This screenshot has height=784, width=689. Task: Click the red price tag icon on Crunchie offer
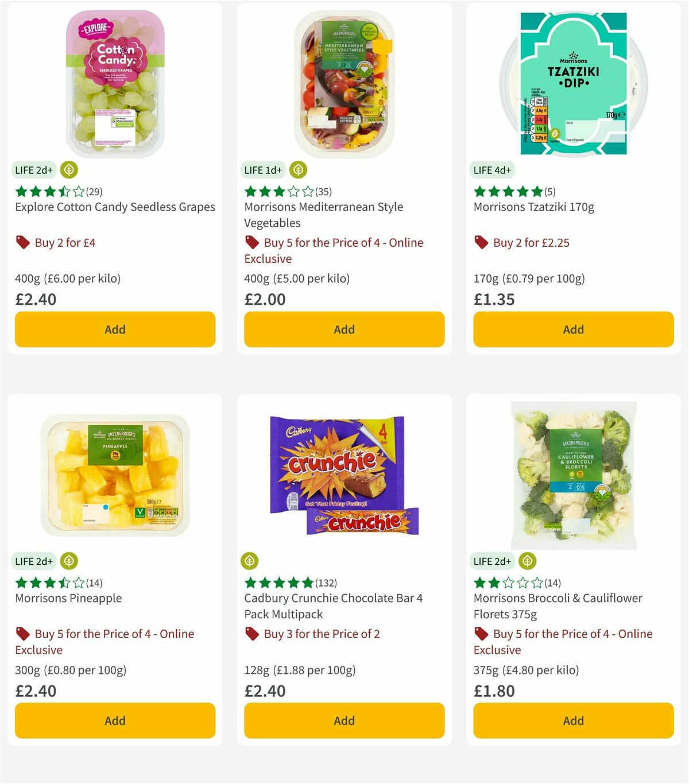251,634
